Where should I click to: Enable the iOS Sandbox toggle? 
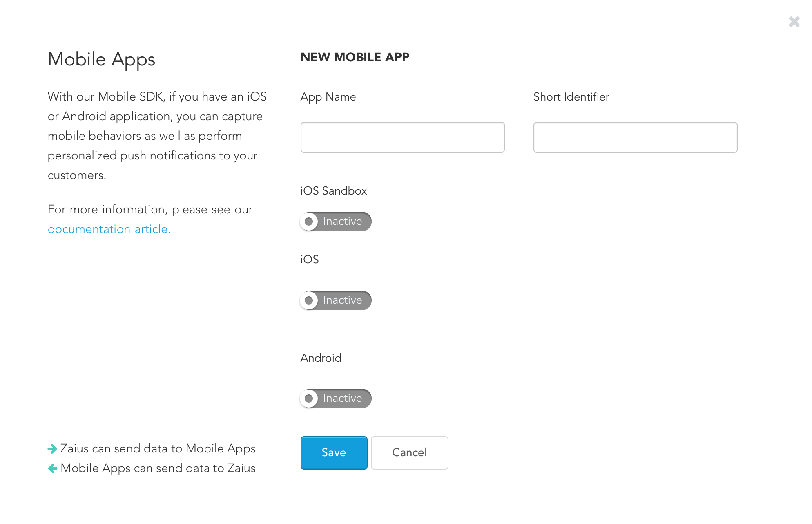[336, 222]
